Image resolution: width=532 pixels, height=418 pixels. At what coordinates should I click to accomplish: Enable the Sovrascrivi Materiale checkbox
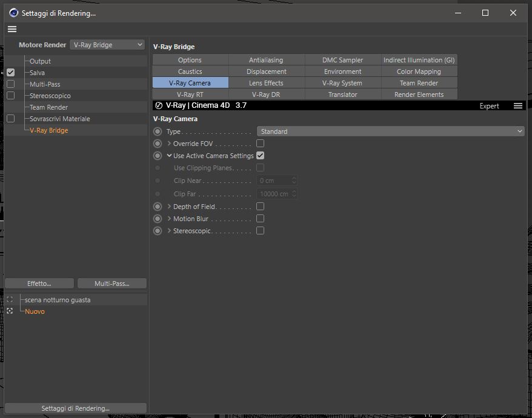click(x=10, y=119)
